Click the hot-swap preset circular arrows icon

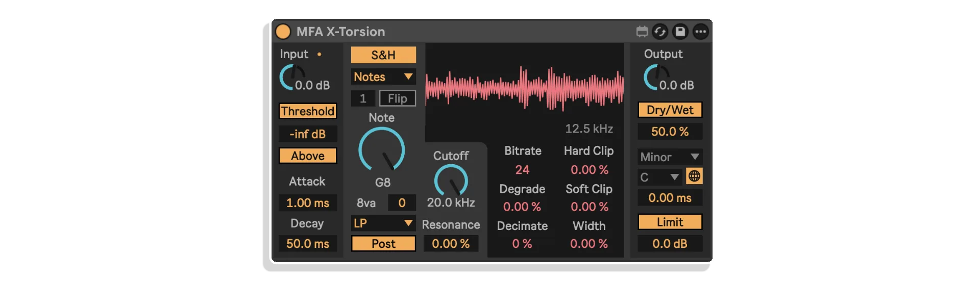click(x=660, y=32)
